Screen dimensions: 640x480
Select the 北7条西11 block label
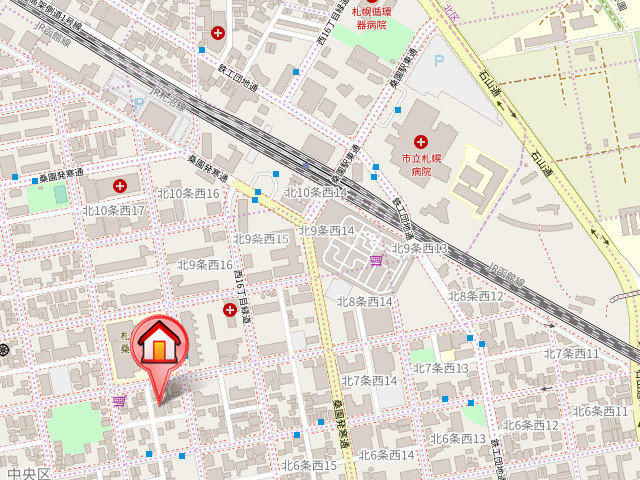pyautogui.click(x=571, y=354)
